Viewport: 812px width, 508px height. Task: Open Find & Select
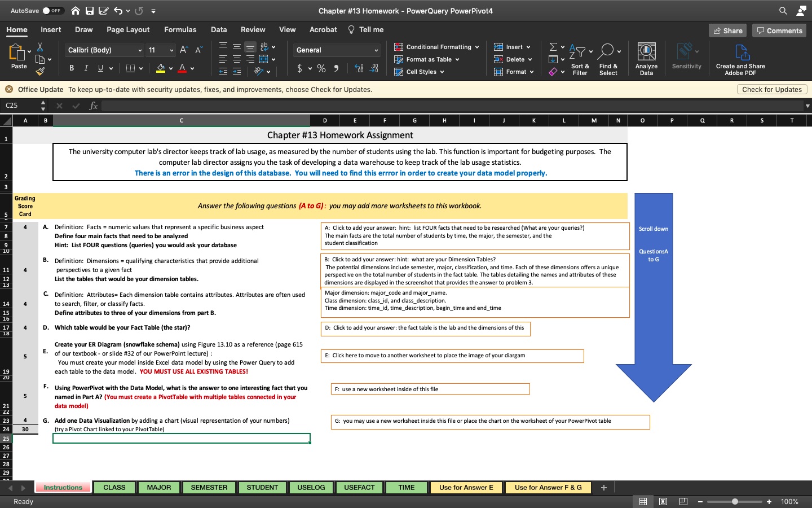click(608, 58)
